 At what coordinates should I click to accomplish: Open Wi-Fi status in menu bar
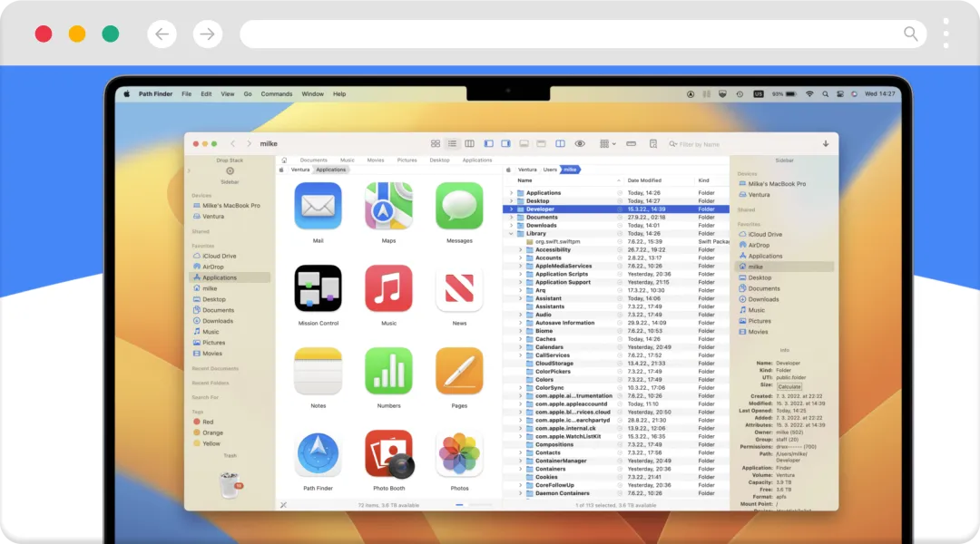pyautogui.click(x=809, y=93)
